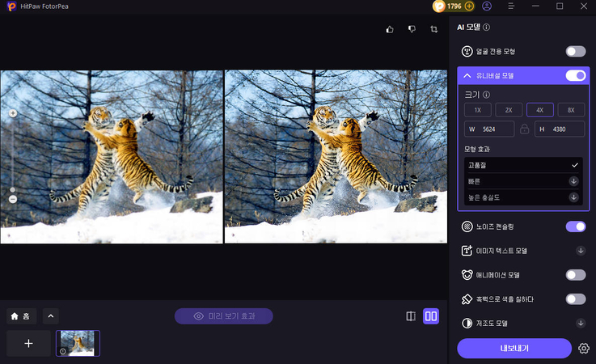Click the animation model icon

coord(467,274)
